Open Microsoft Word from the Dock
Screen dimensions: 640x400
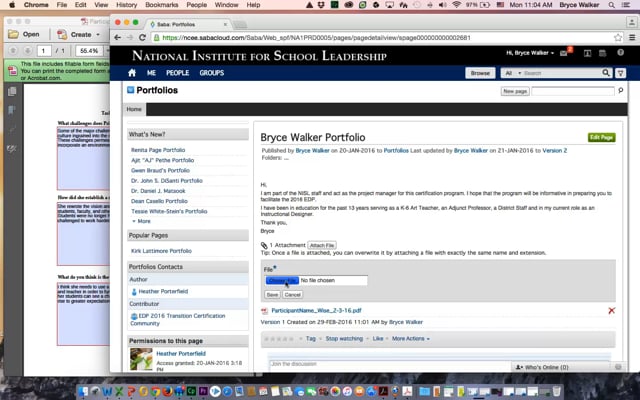point(107,391)
